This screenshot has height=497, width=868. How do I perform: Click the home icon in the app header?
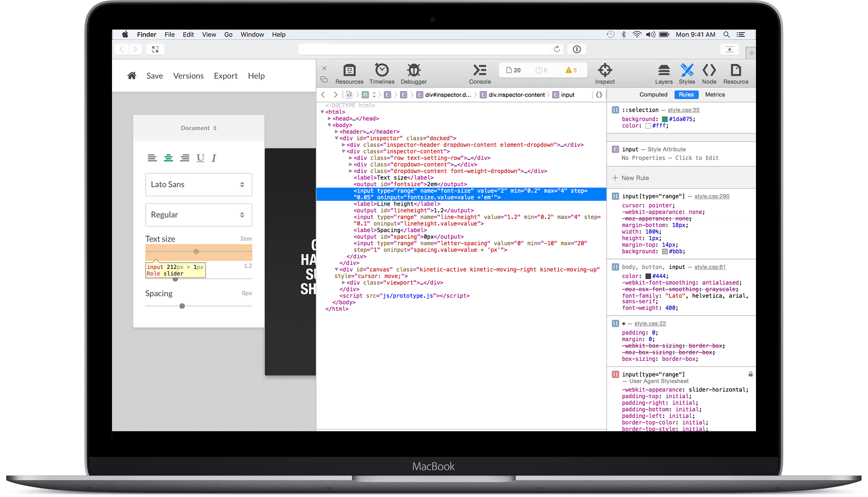[131, 75]
